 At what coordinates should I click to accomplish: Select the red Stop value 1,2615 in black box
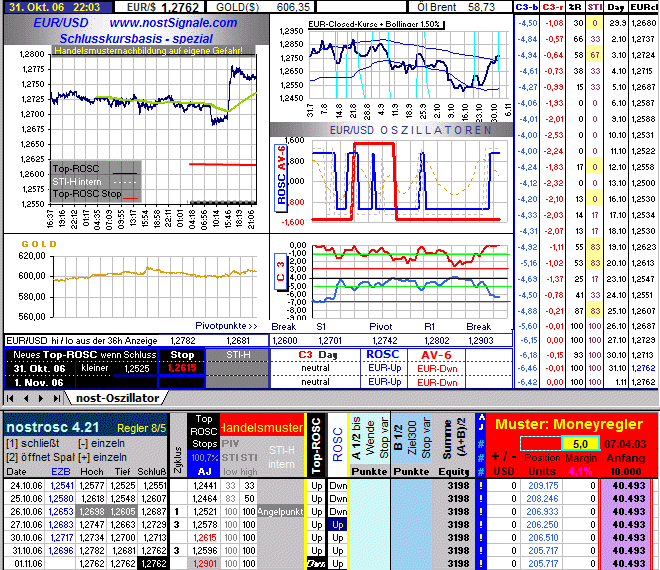pyautogui.click(x=182, y=368)
